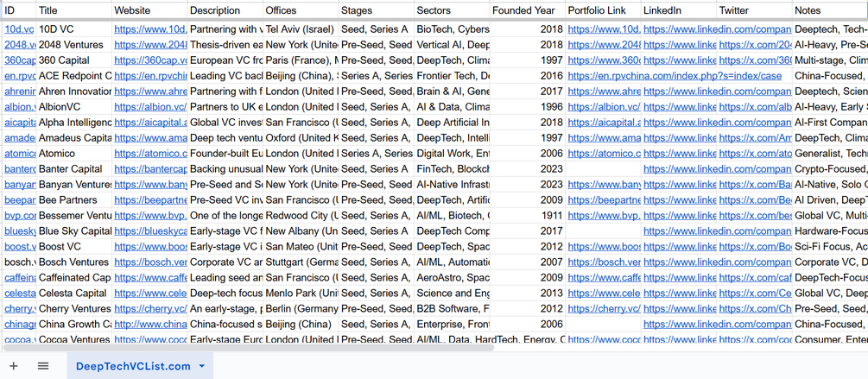Image resolution: width=868 pixels, height=379 pixels.
Task: Select Cherry Ventures' Berlin (Germany) offices cell
Action: pos(301,308)
